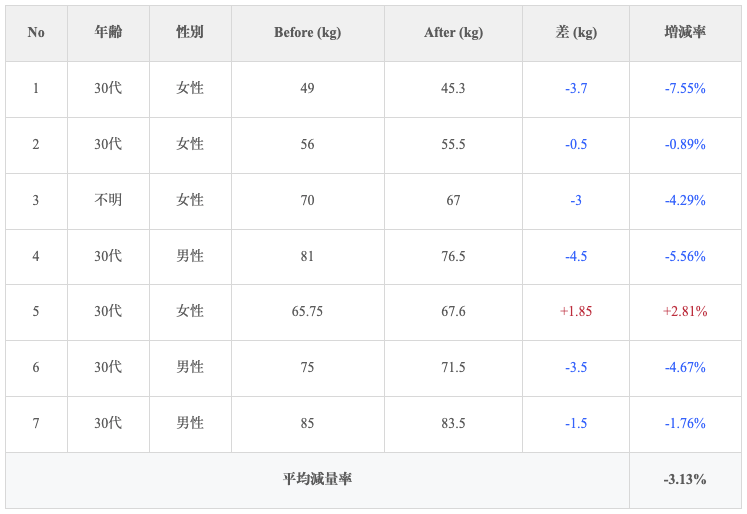Select the Before (kg) header cell
The image size is (747, 514).
pos(307,33)
